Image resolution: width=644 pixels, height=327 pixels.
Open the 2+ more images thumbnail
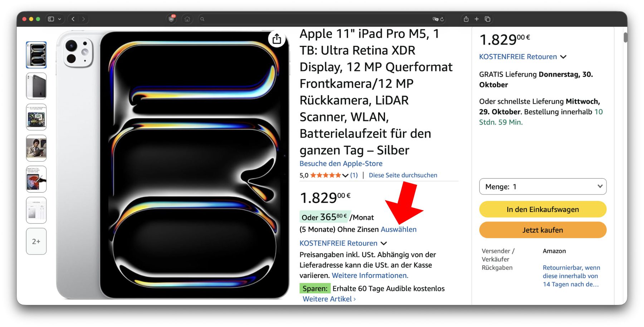click(36, 241)
